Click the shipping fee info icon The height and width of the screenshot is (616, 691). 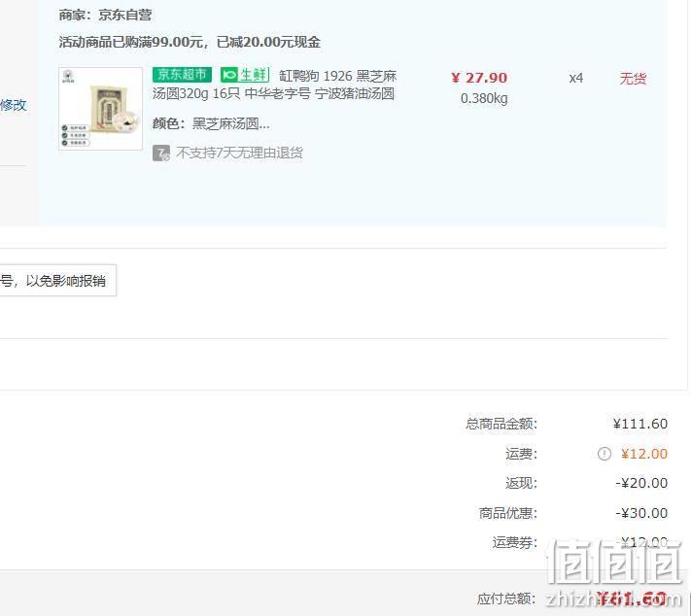(605, 454)
